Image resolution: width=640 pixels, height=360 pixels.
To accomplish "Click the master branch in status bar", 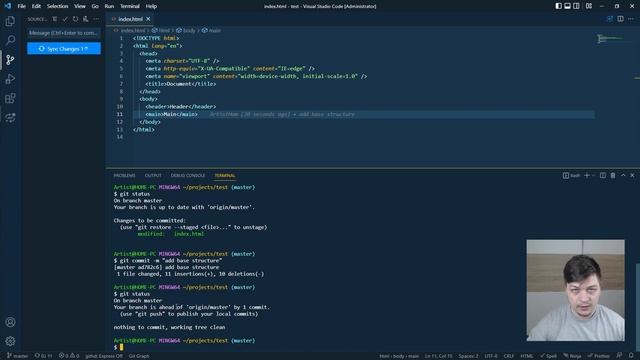I will 18,356.
